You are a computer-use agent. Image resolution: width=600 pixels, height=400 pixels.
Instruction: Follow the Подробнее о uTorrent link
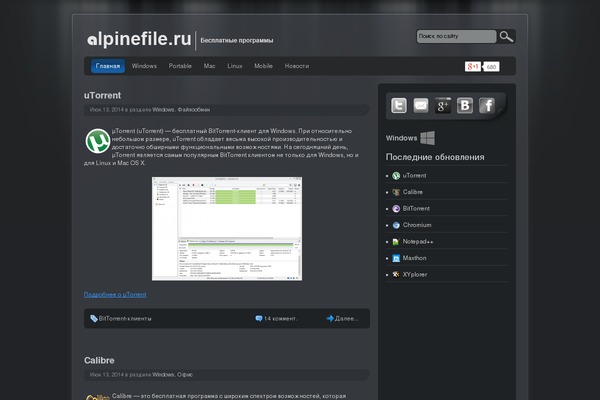point(115,294)
